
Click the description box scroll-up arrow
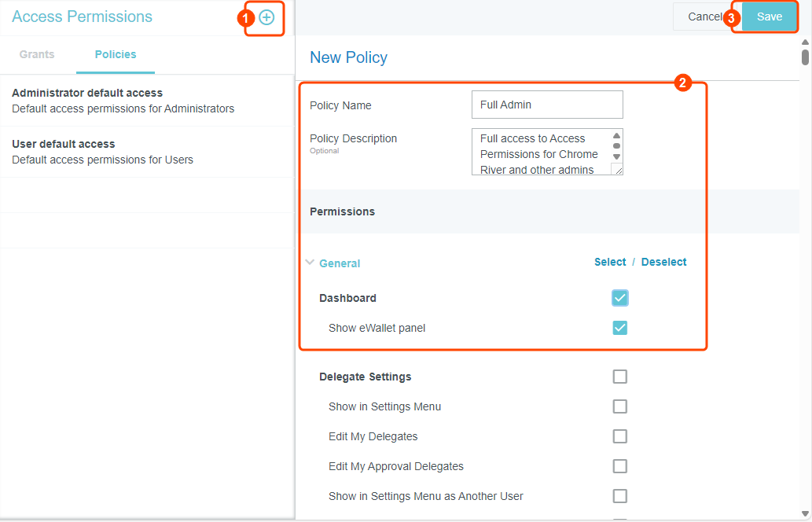coord(615,134)
